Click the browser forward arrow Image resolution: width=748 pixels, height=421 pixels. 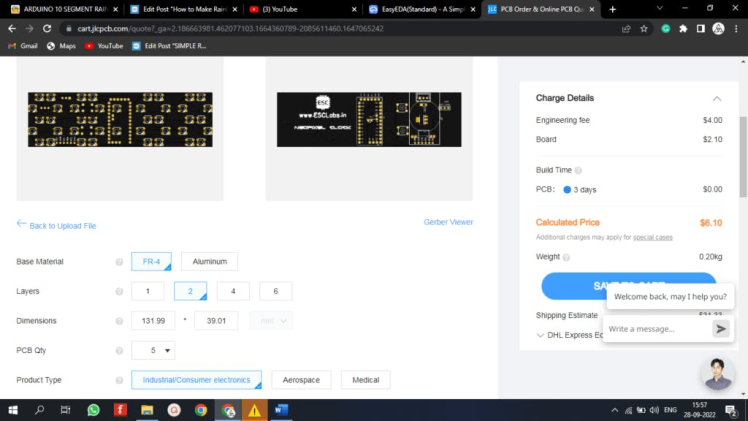coord(30,29)
